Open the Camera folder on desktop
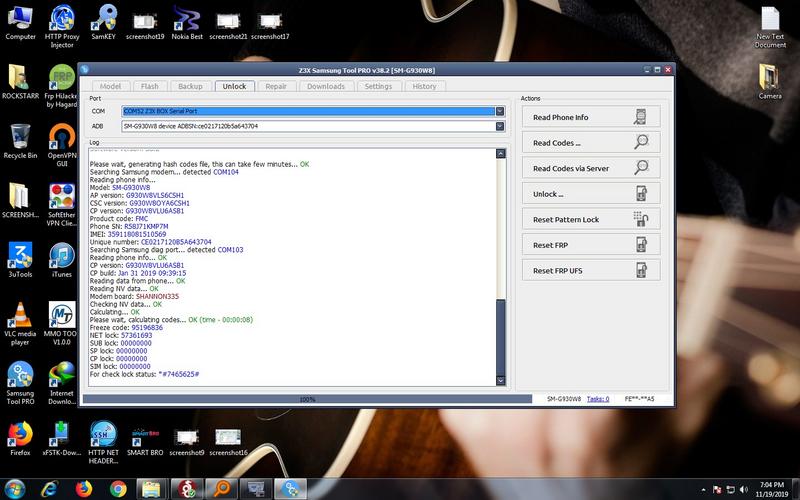 pyautogui.click(x=770, y=82)
